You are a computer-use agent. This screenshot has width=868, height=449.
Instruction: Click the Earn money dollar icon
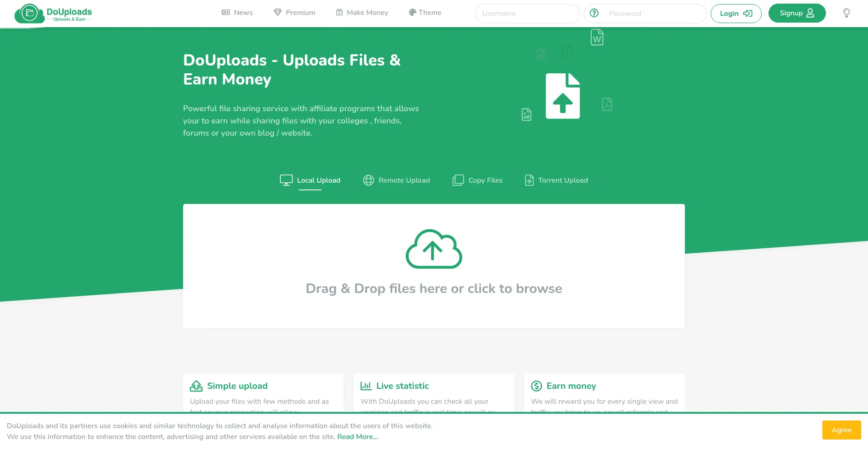537,386
